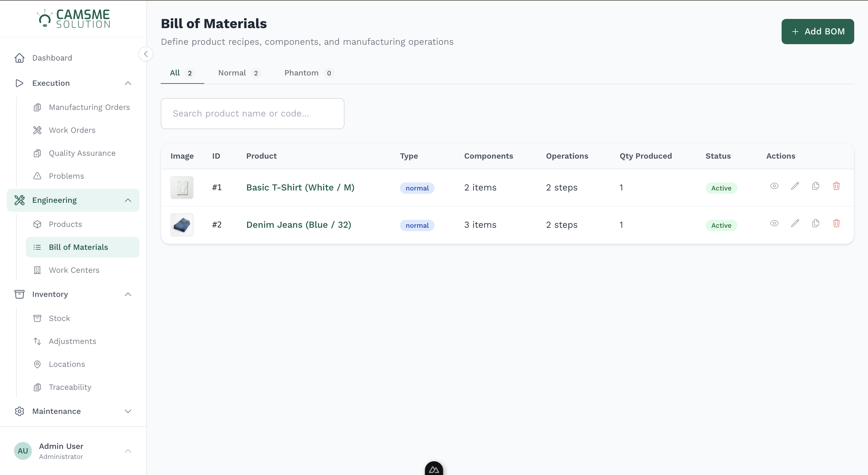Collapse the Inventory section
The height and width of the screenshot is (475, 868).
(128, 294)
